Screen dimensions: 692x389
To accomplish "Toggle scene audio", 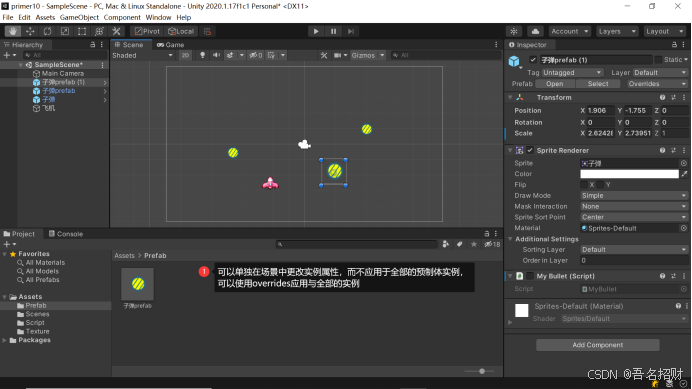I will tap(216, 55).
